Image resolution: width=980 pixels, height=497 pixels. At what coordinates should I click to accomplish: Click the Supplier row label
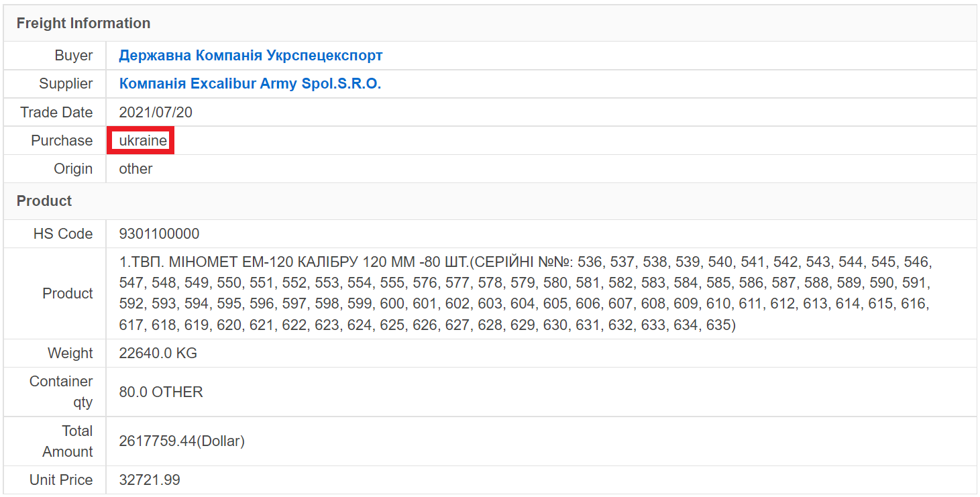pyautogui.click(x=66, y=84)
